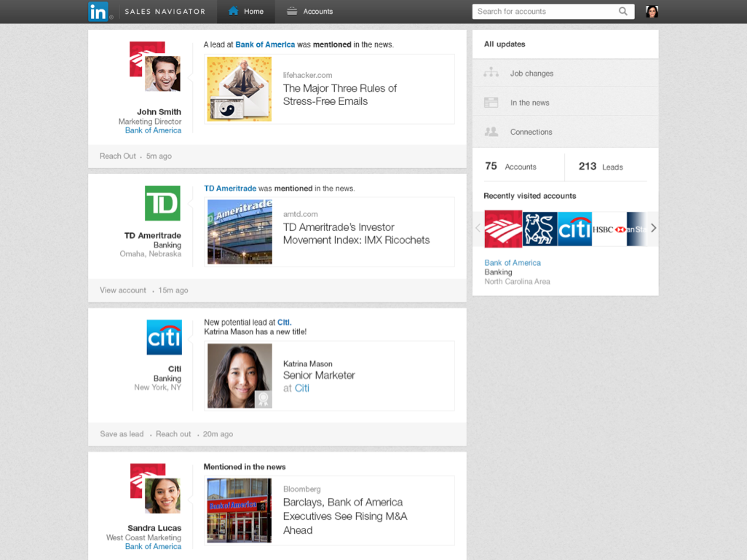
Task: Open the user profile avatar
Action: (x=652, y=12)
